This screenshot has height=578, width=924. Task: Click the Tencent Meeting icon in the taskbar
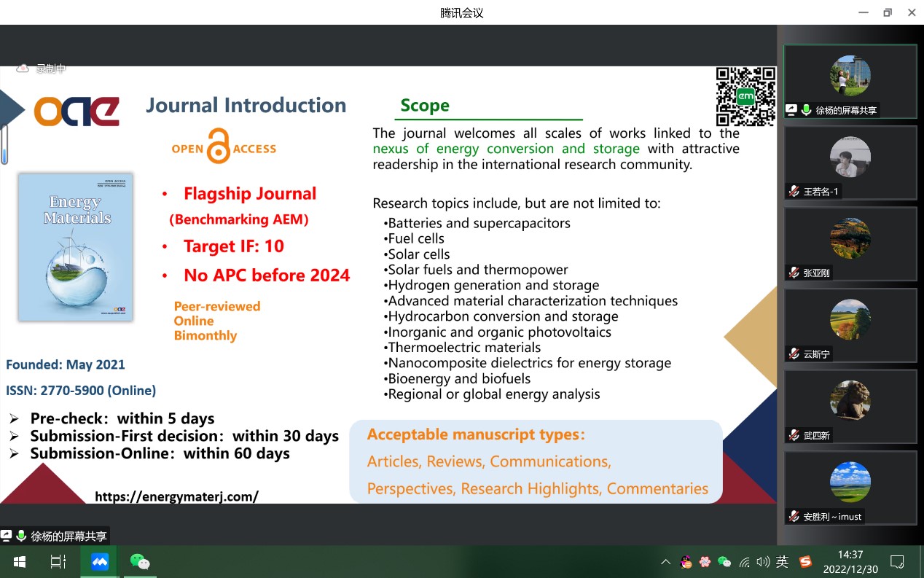click(x=100, y=562)
